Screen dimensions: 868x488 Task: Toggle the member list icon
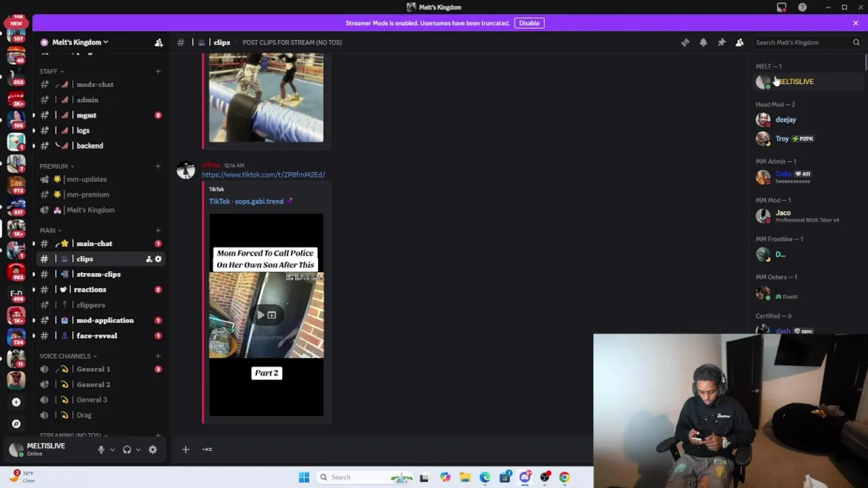coord(740,42)
